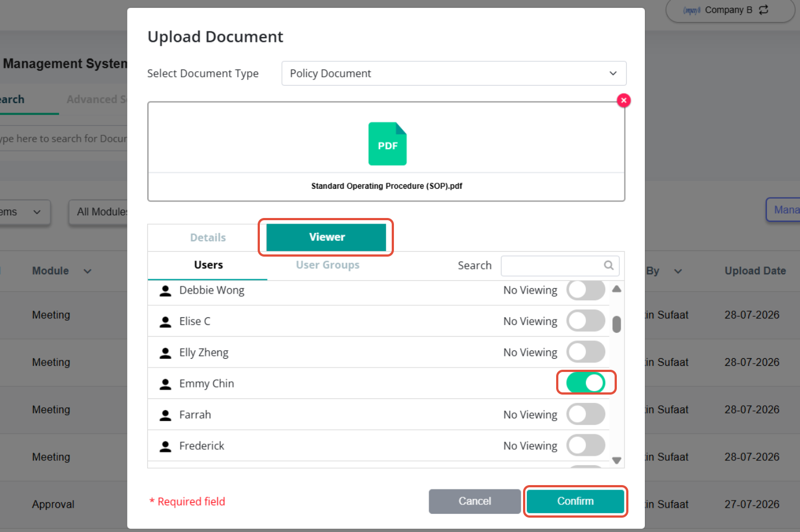Click the Company B logo icon
Image resolution: width=800 pixels, height=532 pixels.
click(x=691, y=10)
